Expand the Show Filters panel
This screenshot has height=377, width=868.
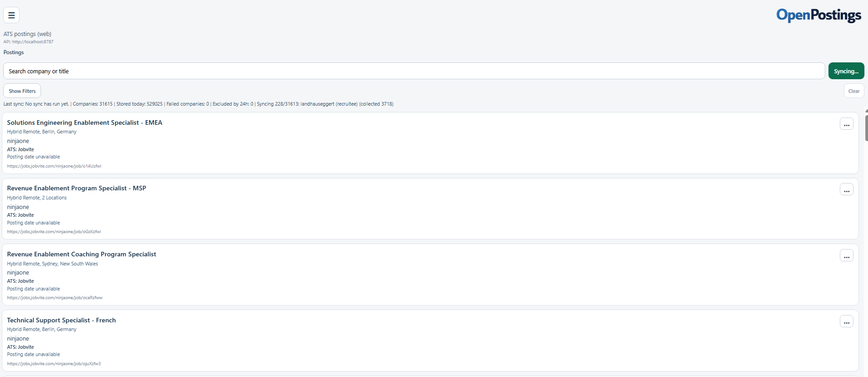coord(22,91)
